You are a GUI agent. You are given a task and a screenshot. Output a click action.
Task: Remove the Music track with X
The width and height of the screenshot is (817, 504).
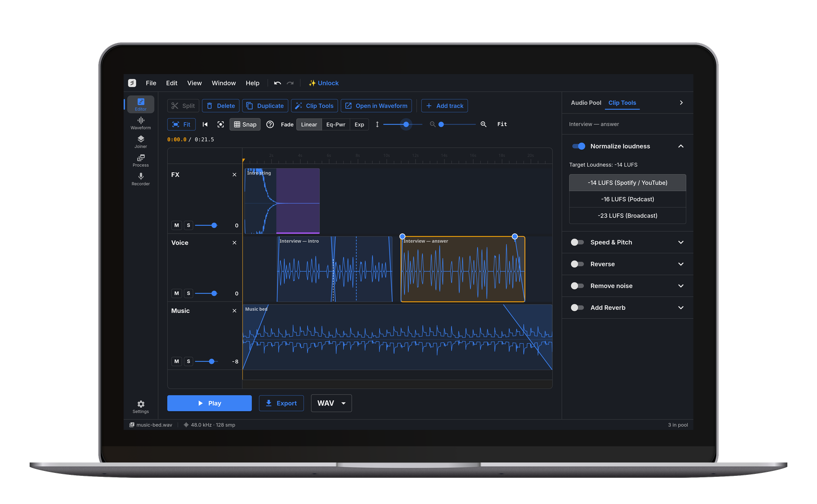[234, 311]
